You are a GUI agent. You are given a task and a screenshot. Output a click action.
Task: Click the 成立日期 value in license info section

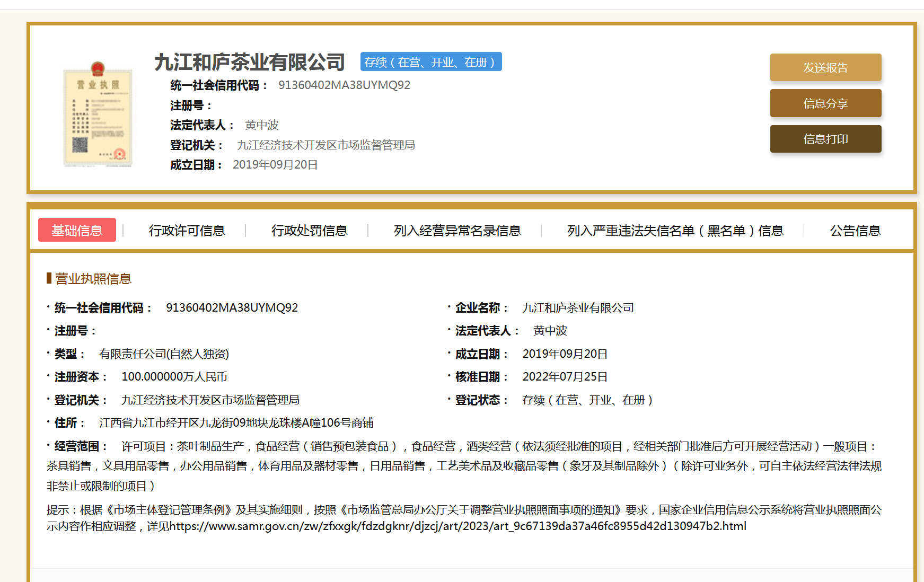(565, 354)
